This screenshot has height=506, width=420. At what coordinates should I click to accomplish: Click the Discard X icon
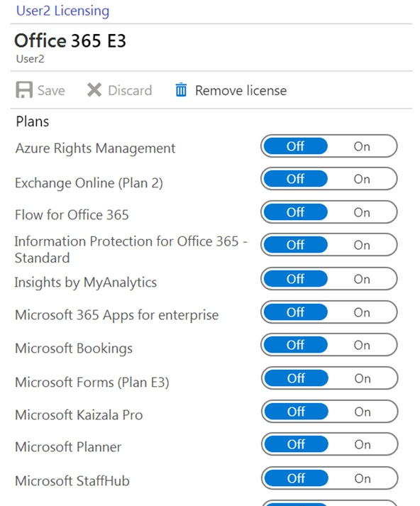94,90
